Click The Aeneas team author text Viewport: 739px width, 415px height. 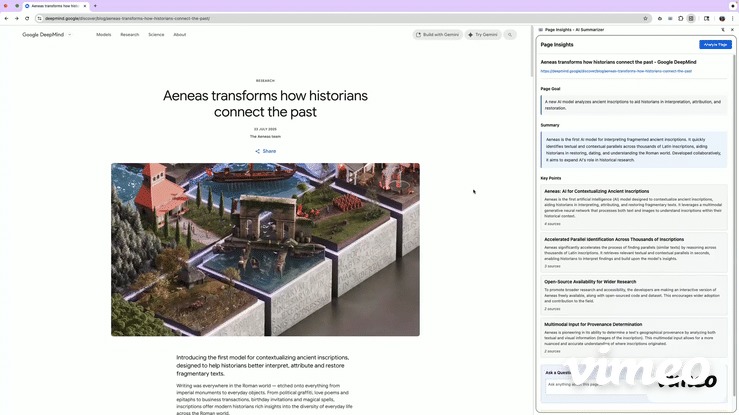point(265,137)
